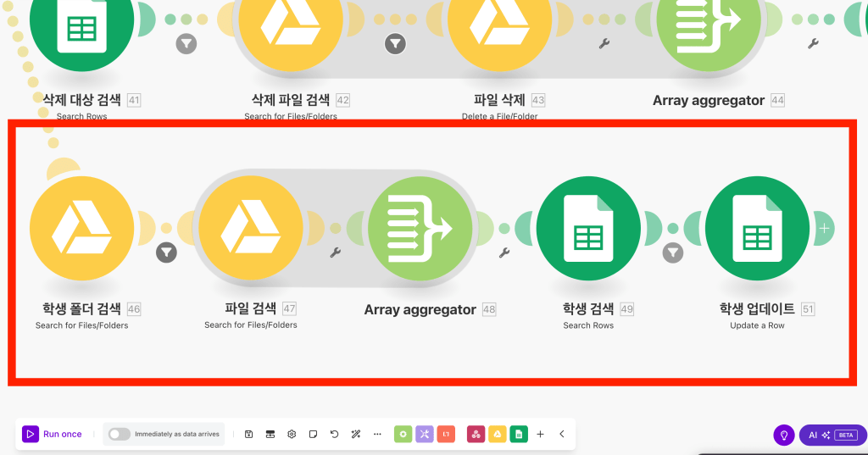Open the 삭제 파일 검색 Google Drive module
Screen dimensions: 868x455
tap(291, 22)
